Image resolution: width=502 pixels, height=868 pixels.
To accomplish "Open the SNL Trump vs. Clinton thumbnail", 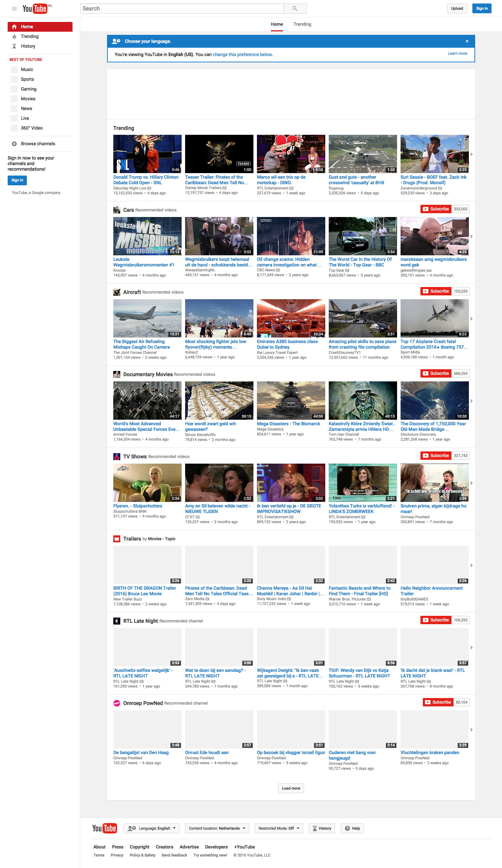I will tap(147, 154).
